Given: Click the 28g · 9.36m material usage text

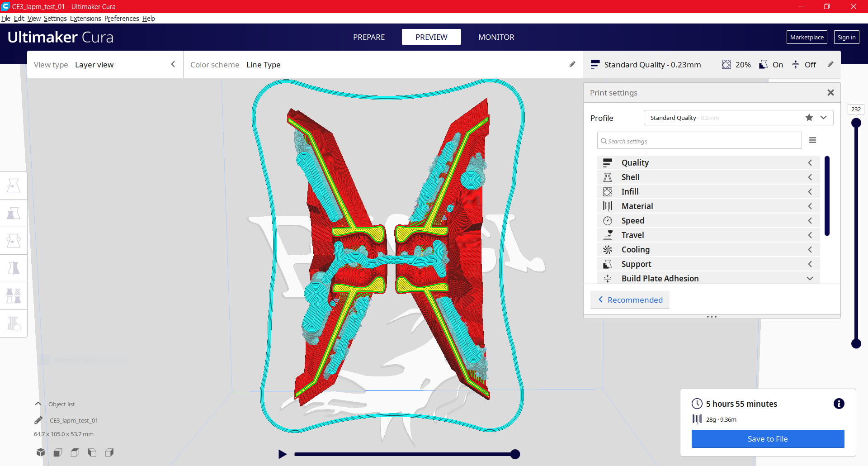Looking at the screenshot, I should click(x=721, y=419).
